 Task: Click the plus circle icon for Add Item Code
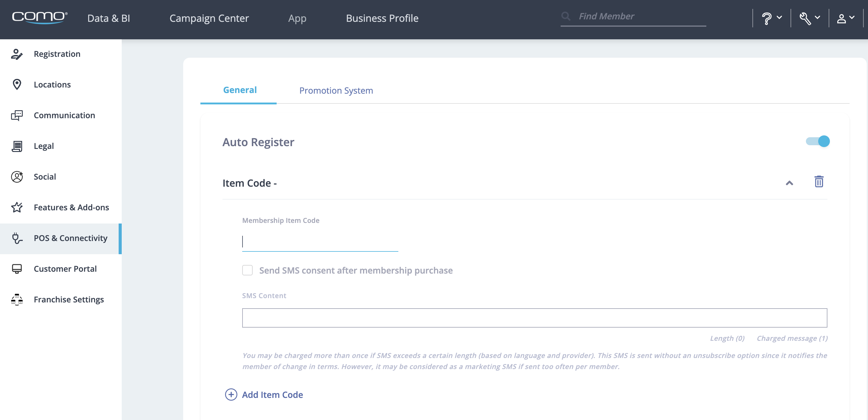[231, 395]
